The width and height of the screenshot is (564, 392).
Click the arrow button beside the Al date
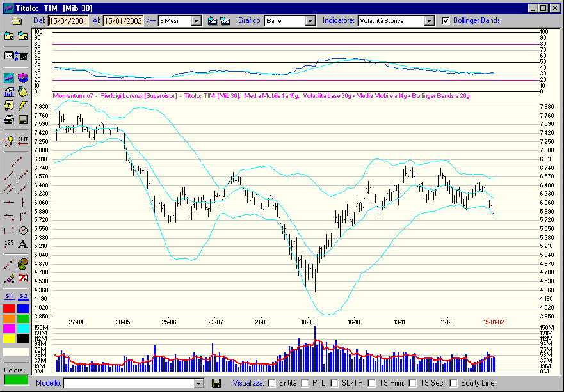pos(151,21)
